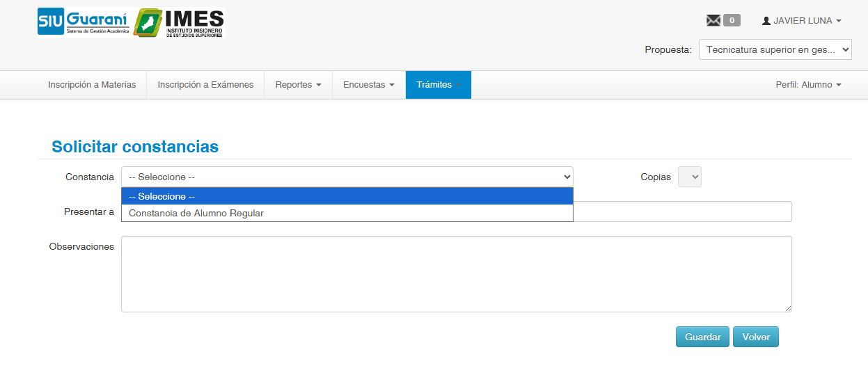
Task: Open the Trámites menu
Action: (438, 85)
